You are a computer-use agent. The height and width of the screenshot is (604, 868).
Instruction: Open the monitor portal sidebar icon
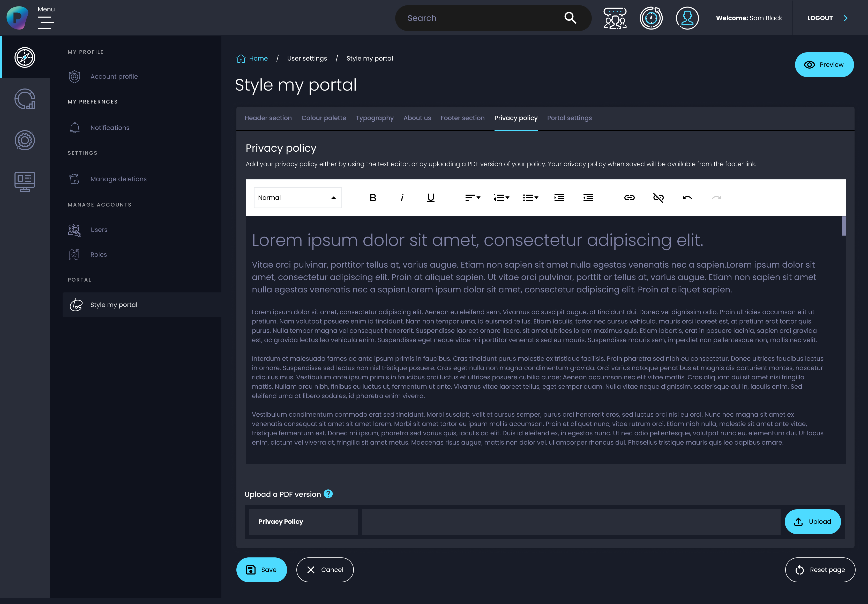tap(25, 182)
